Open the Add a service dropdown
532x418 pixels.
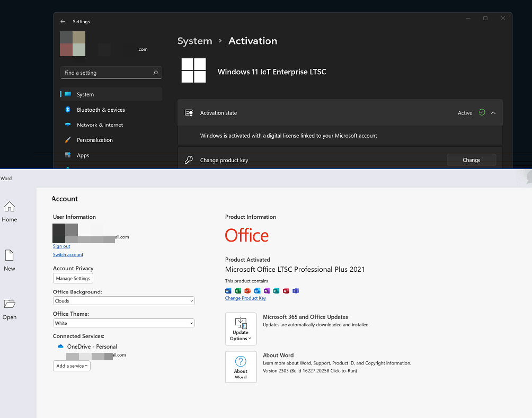point(72,366)
